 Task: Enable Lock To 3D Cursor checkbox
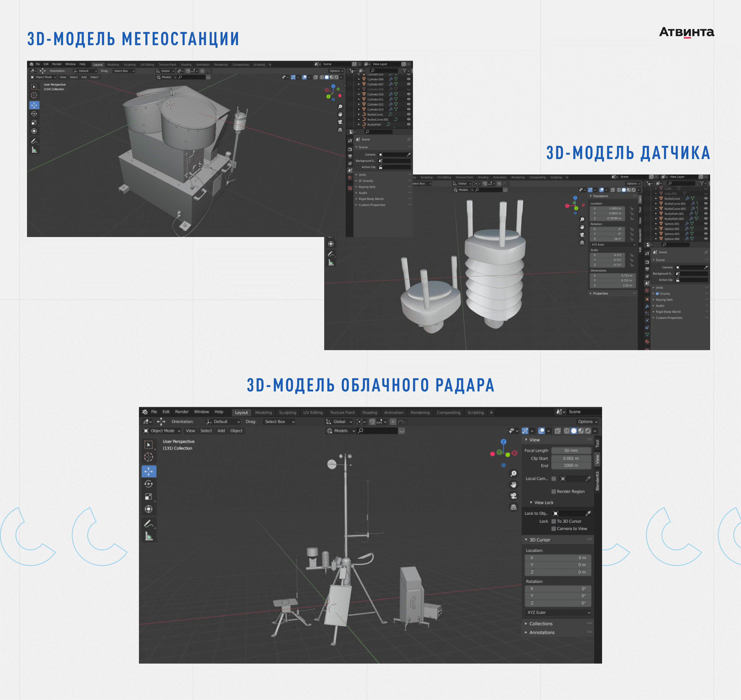(x=554, y=521)
